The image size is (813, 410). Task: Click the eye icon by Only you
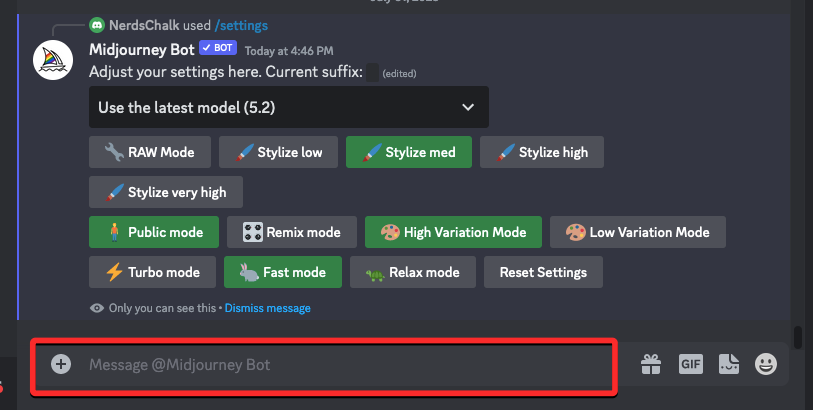96,308
